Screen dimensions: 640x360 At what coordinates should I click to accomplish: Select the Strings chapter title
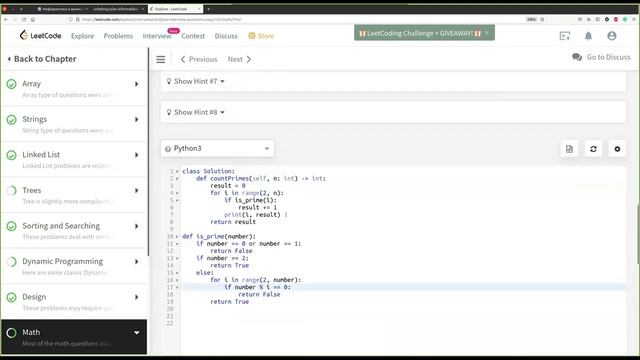34,119
